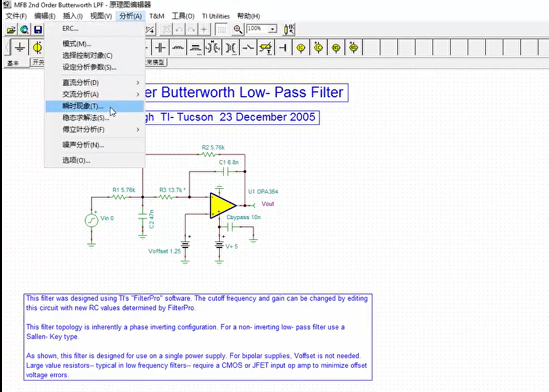Click the Ground component icon
Screen dimensions: 549x392
click(20, 47)
